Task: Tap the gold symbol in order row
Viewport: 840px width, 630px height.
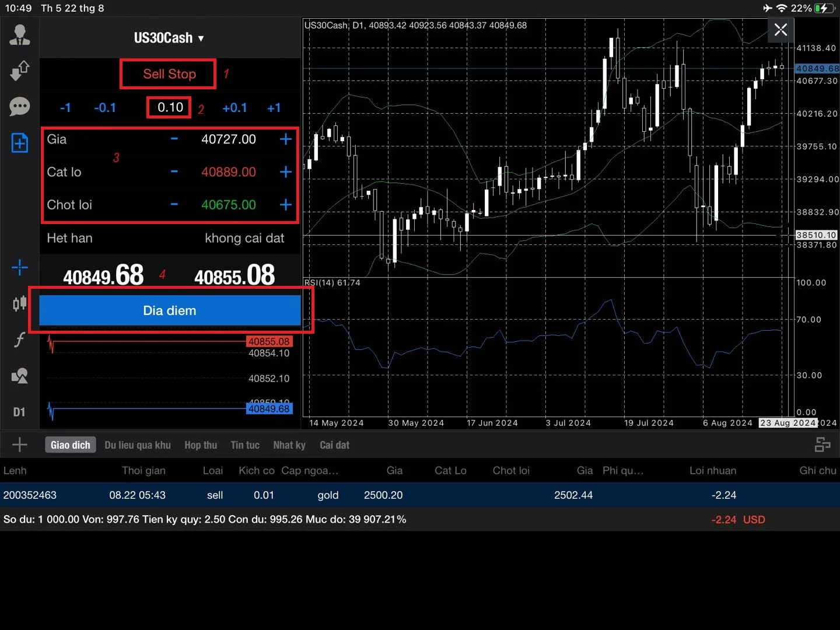Action: [328, 495]
